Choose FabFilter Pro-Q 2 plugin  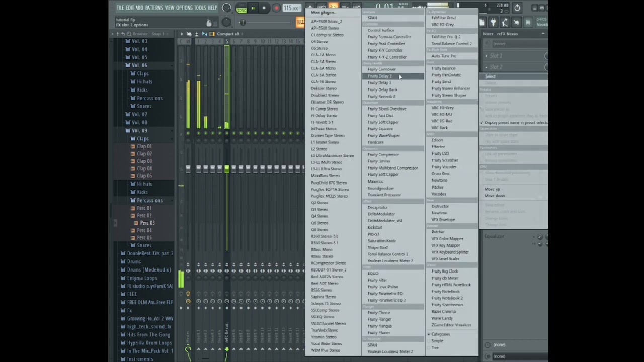point(446,37)
